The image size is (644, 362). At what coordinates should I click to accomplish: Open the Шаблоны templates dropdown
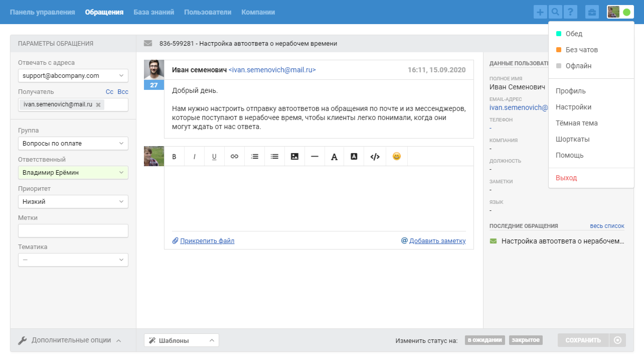pos(181,340)
